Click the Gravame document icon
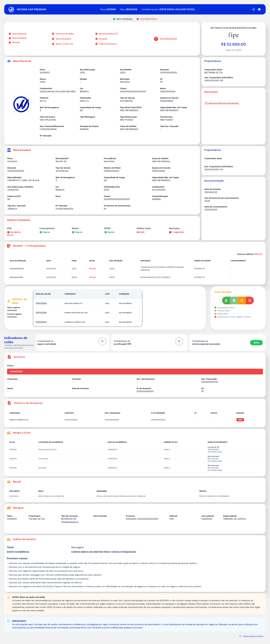 9,357
